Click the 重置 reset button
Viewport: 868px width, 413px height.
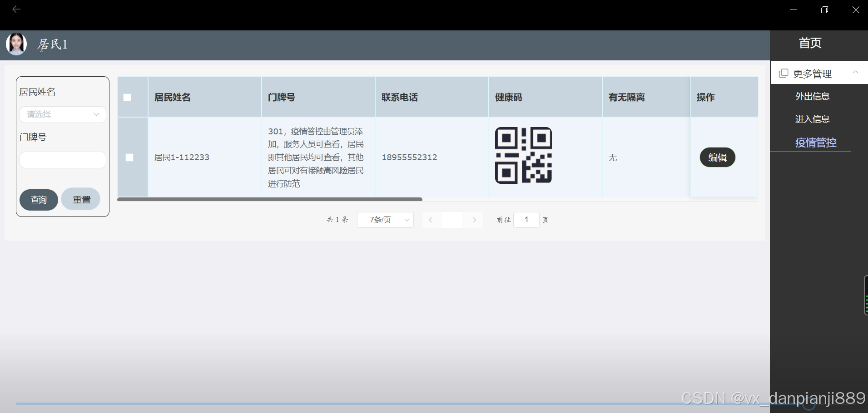(81, 199)
